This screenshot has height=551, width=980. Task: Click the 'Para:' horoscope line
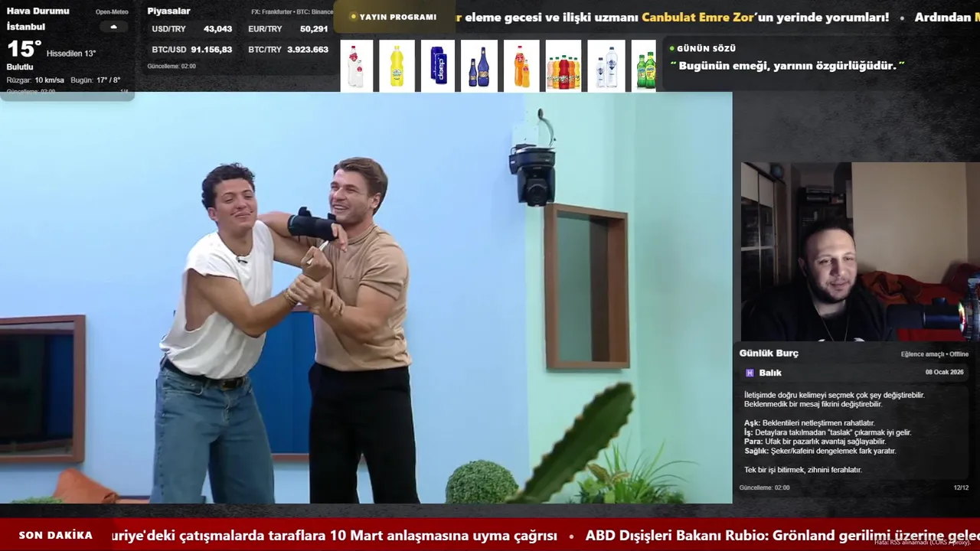[x=815, y=442]
